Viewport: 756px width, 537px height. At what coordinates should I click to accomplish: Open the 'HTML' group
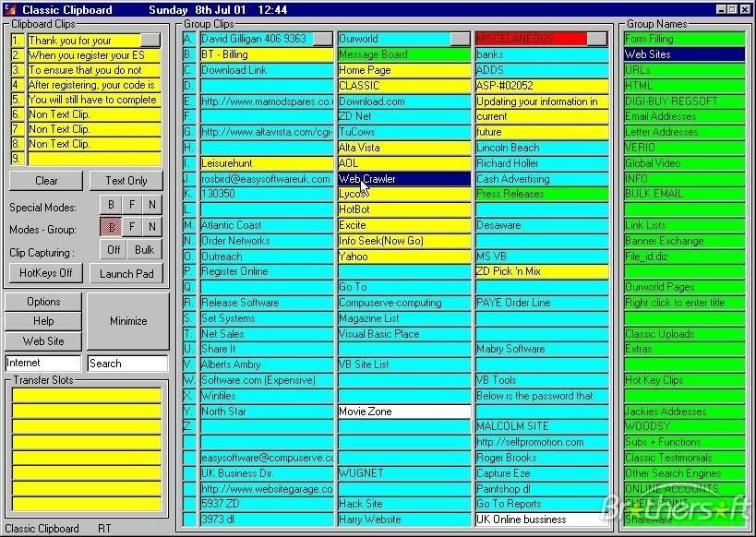click(684, 86)
